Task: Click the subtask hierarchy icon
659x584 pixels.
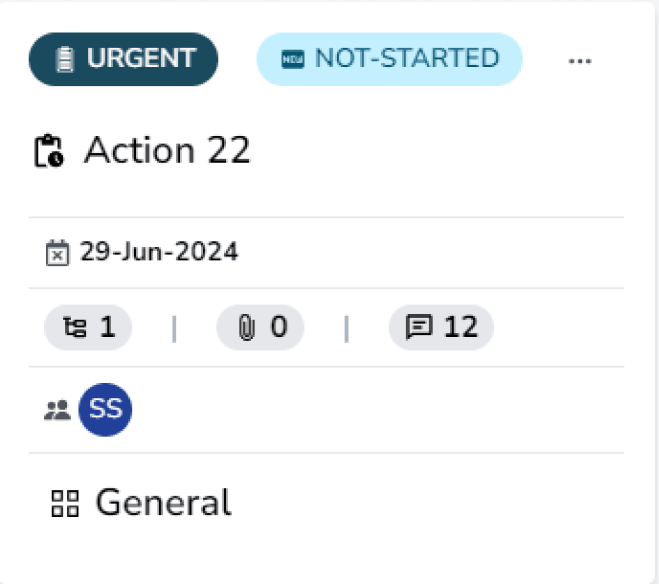Action: (73, 328)
